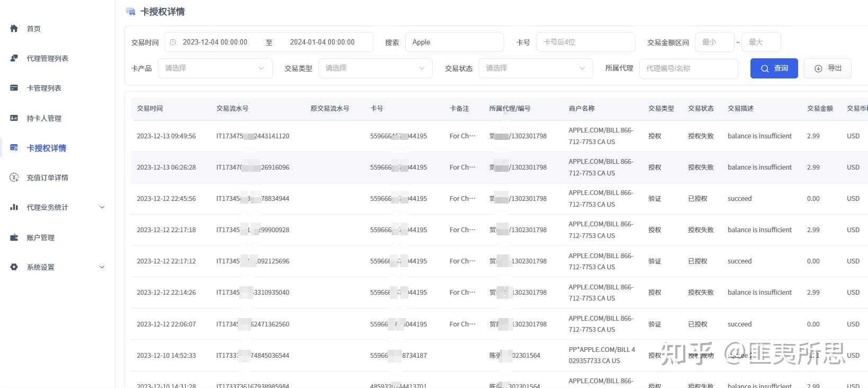Click the 2023-12-13 09:49:56 timestamp cell
The image size is (868, 388).
166,136
